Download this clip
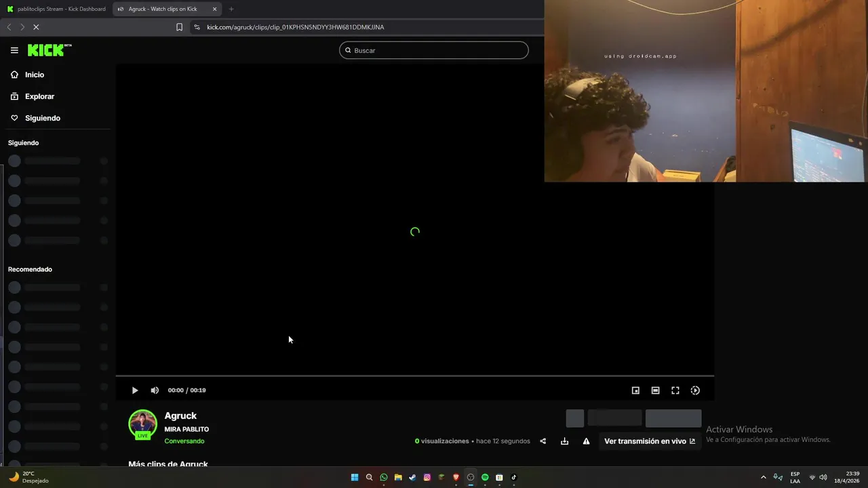 click(564, 441)
